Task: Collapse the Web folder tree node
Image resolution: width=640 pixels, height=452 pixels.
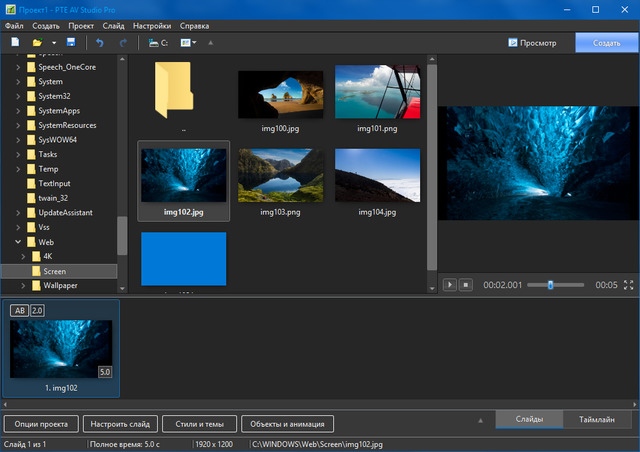Action: pyautogui.click(x=17, y=242)
